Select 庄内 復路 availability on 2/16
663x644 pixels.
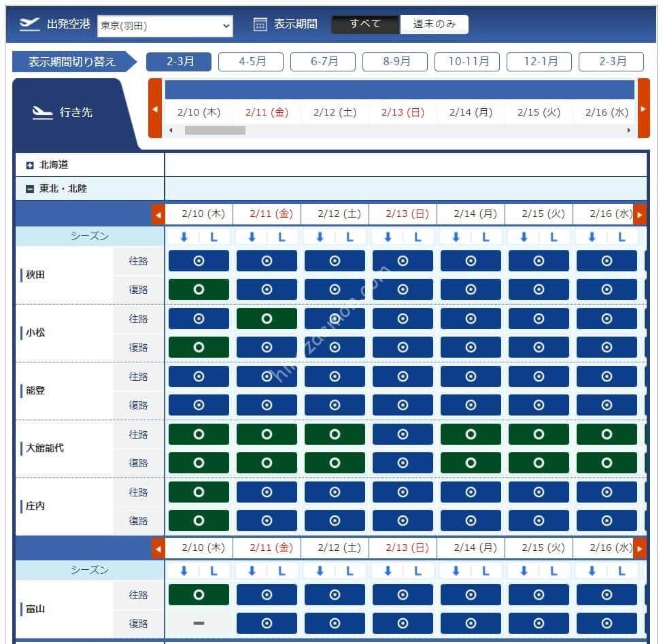607,521
